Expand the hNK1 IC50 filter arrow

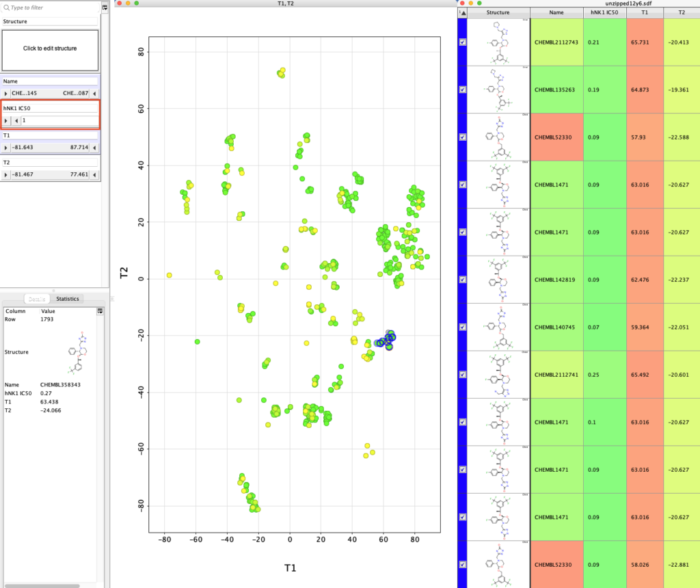[x=7, y=120]
